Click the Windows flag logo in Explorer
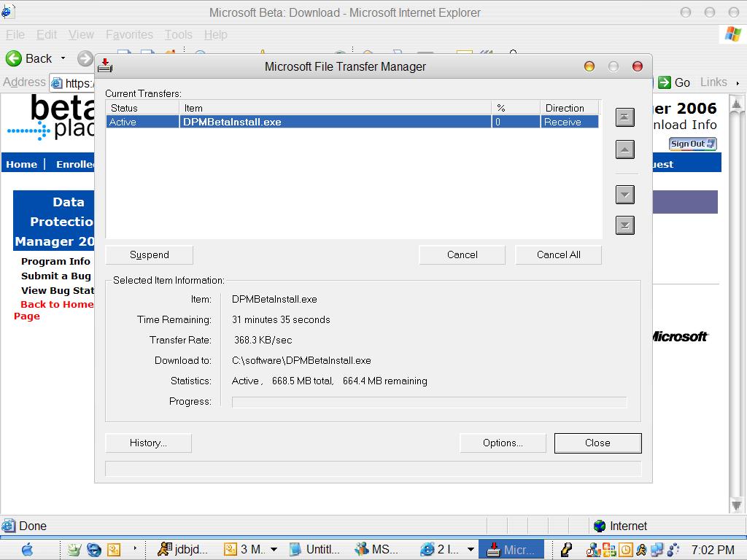Screen dimensions: 747x560 coord(732,34)
